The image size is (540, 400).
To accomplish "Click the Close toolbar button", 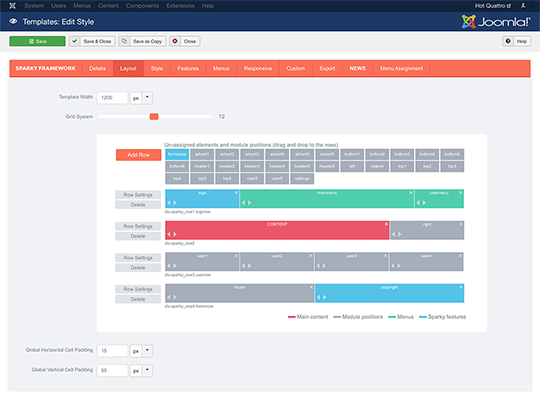I will 185,41.
